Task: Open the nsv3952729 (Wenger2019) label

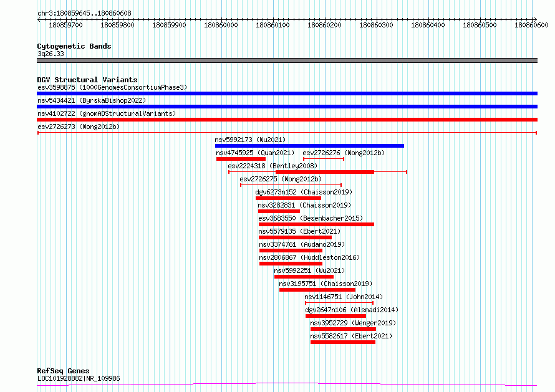Action: pyautogui.click(x=353, y=323)
